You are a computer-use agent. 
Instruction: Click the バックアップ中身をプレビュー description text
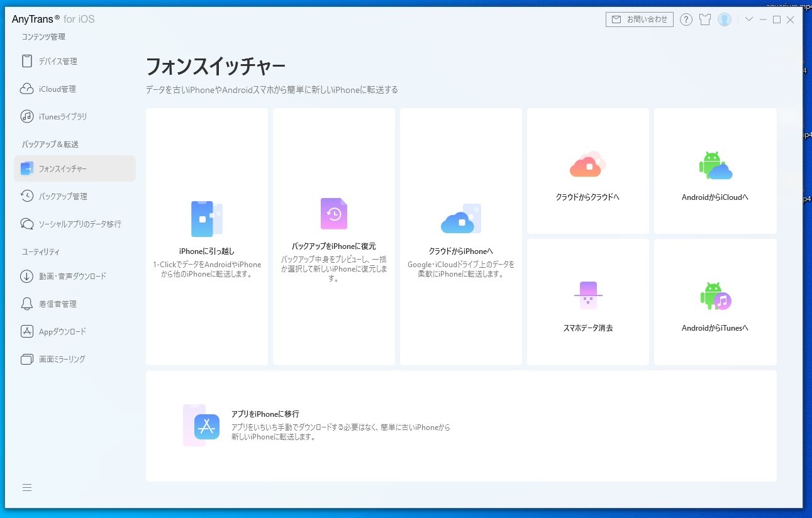click(x=334, y=268)
